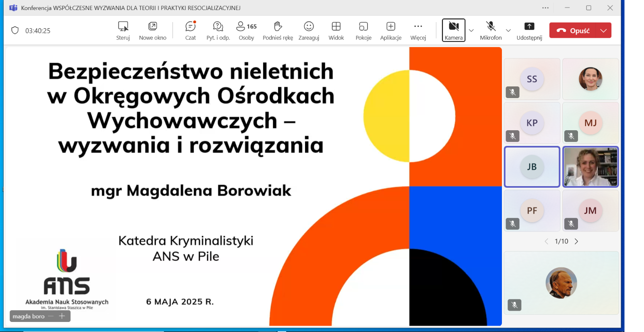
Task: Toggle the Kamera camera on
Action: coord(454,30)
